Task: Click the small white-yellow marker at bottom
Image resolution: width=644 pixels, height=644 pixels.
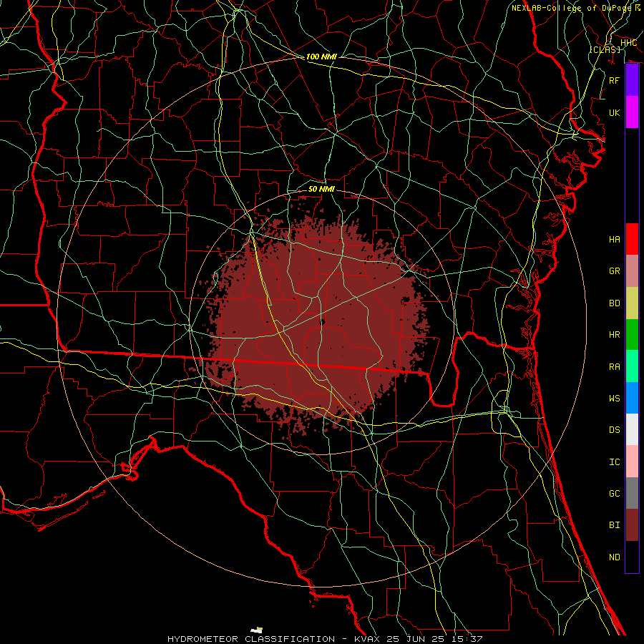Action: pyautogui.click(x=257, y=630)
